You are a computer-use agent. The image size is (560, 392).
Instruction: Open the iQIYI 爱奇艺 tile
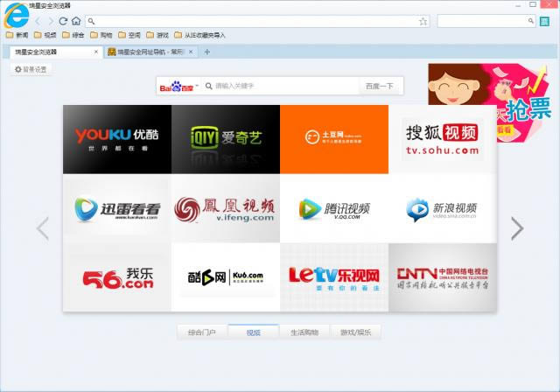coord(226,139)
